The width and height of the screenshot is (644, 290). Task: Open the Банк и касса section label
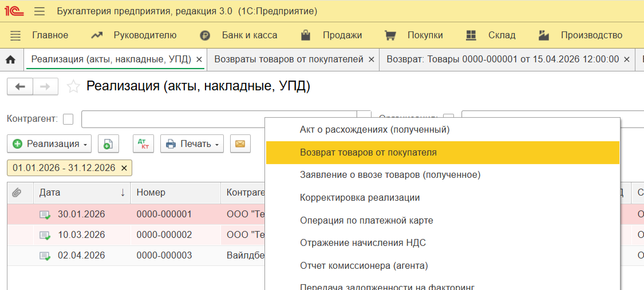250,35
